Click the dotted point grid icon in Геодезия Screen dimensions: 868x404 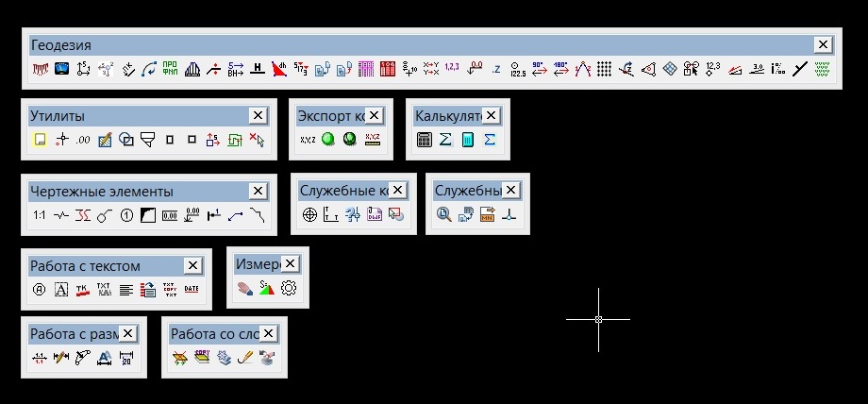pos(605,68)
